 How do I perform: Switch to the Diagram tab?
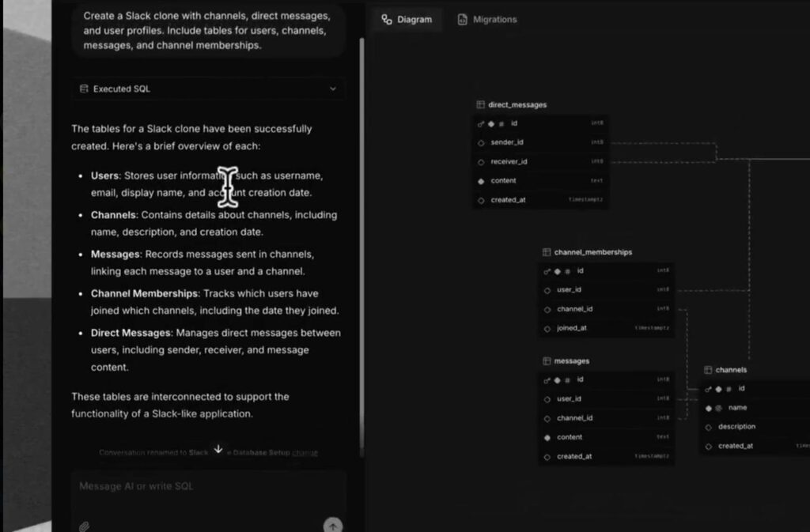point(406,19)
